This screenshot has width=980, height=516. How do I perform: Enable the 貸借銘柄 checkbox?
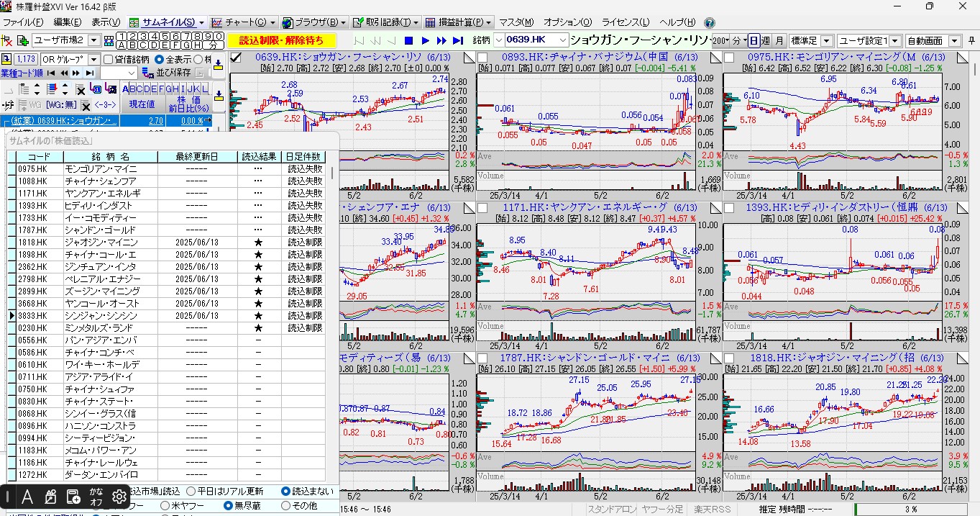[109, 59]
